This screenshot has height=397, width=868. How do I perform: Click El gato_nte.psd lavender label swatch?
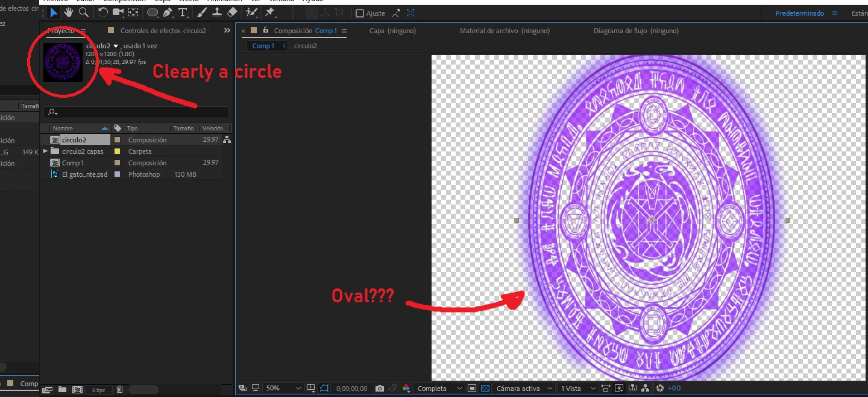coord(117,174)
